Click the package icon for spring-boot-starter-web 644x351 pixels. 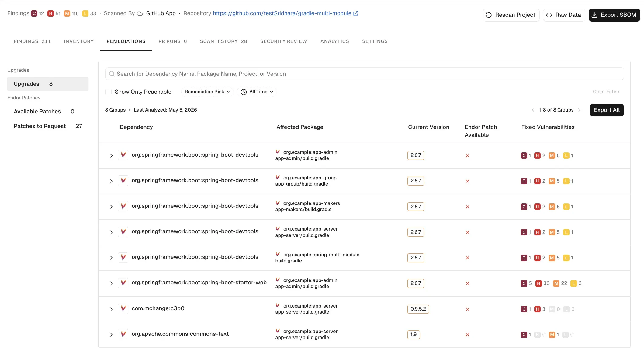123,283
